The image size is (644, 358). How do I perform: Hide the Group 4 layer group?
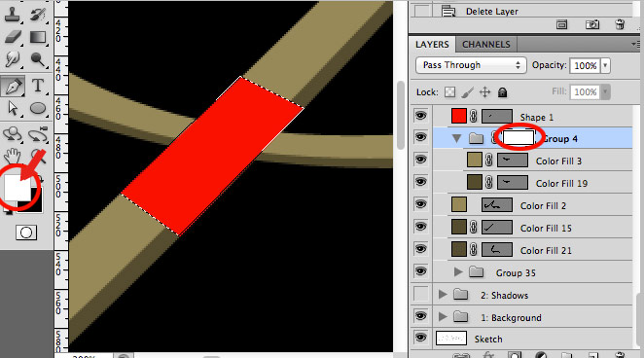tap(420, 137)
